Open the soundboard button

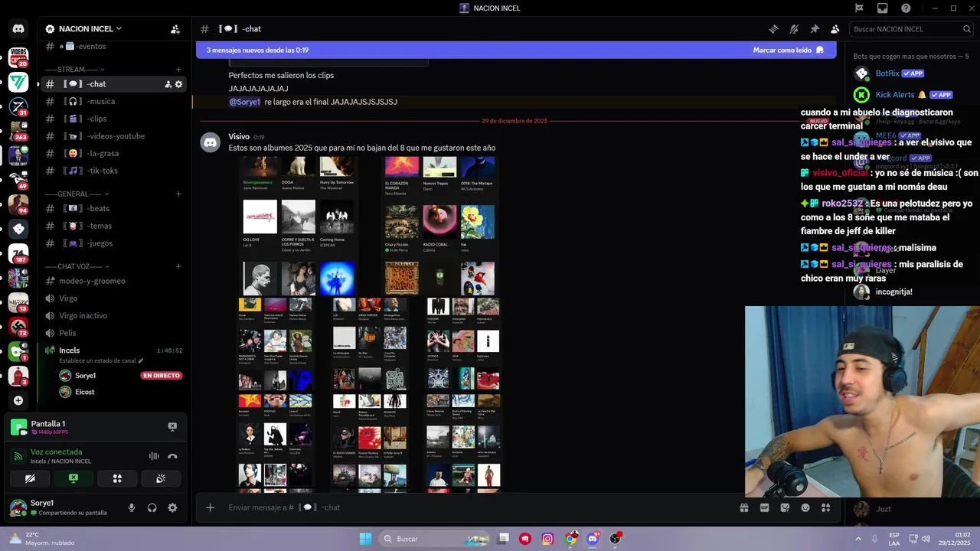pos(161,478)
